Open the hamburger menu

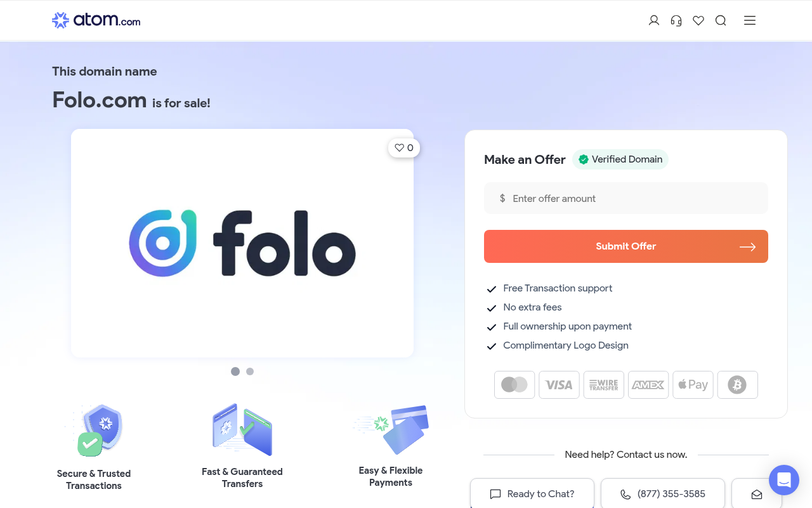point(750,20)
